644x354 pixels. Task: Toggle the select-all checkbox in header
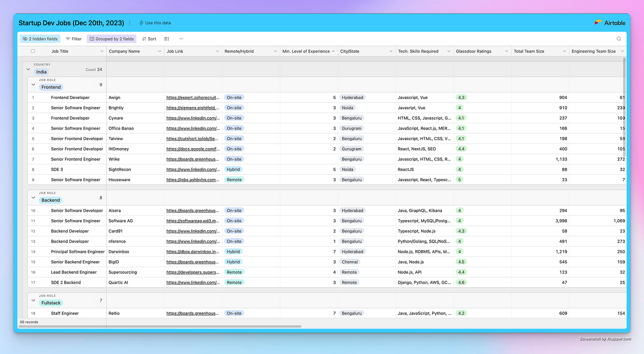(x=33, y=51)
